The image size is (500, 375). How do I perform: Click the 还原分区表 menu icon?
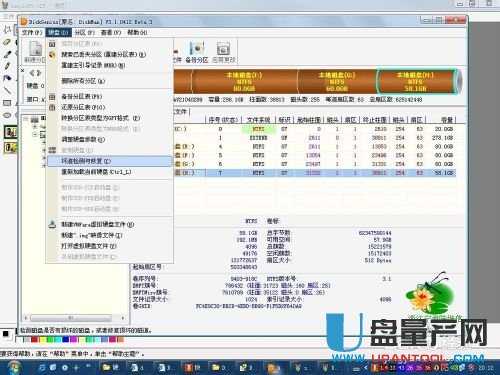pos(52,107)
